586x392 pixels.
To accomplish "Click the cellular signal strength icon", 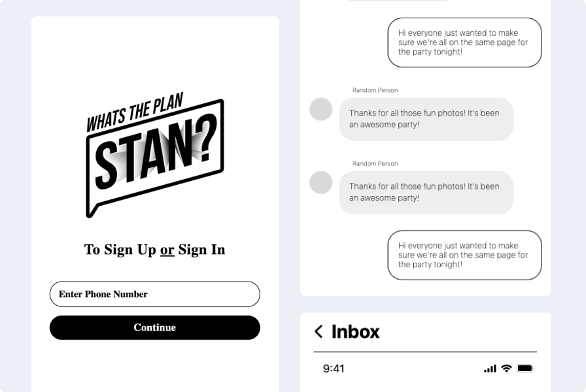I will pos(490,368).
